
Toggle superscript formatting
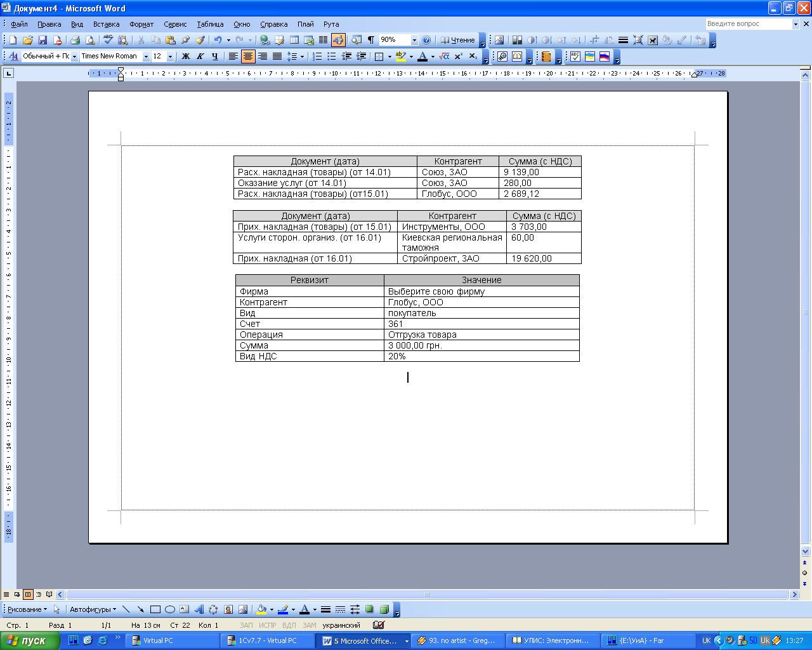[x=459, y=56]
